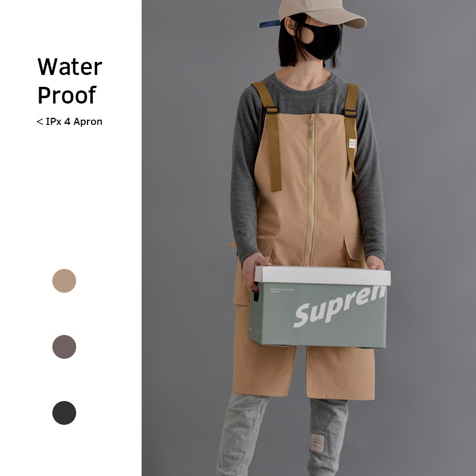The width and height of the screenshot is (476, 476).
Task: Click the black face mask
Action: tap(322, 42)
